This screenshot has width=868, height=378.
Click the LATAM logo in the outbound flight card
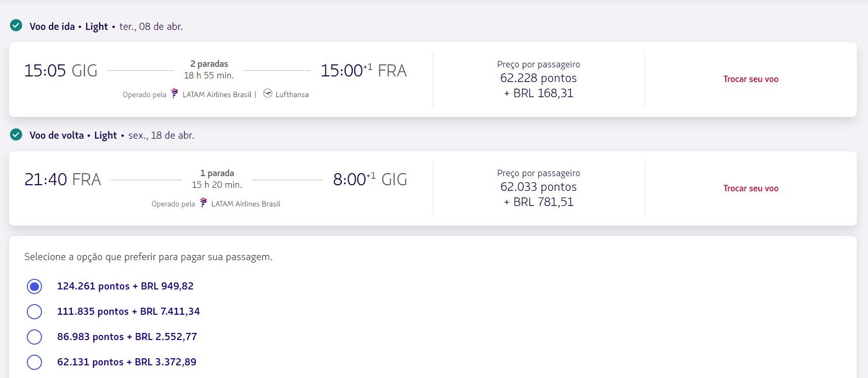coord(175,94)
